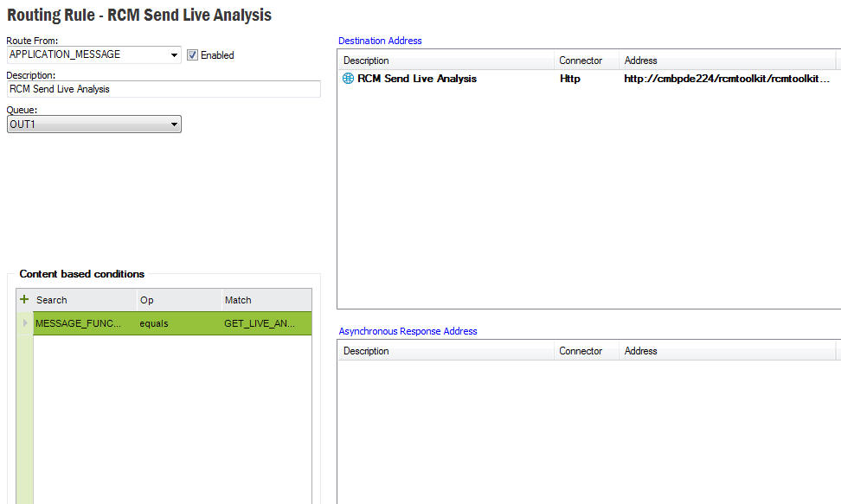Click the Http connector cell

pos(570,79)
